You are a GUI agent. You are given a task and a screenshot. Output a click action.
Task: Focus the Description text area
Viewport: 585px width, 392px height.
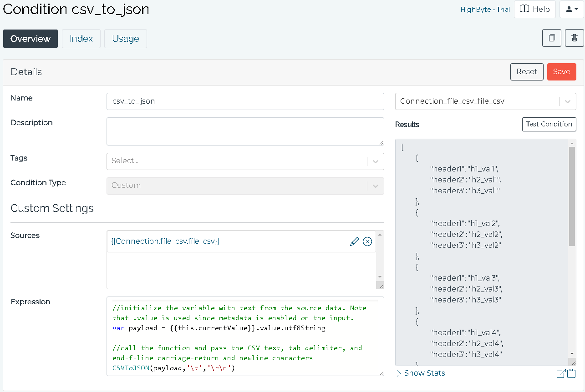coord(245,131)
